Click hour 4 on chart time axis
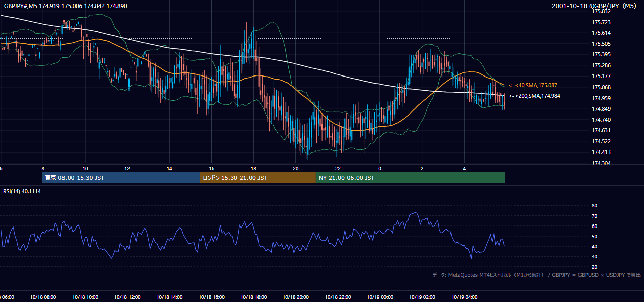 pos(465,169)
